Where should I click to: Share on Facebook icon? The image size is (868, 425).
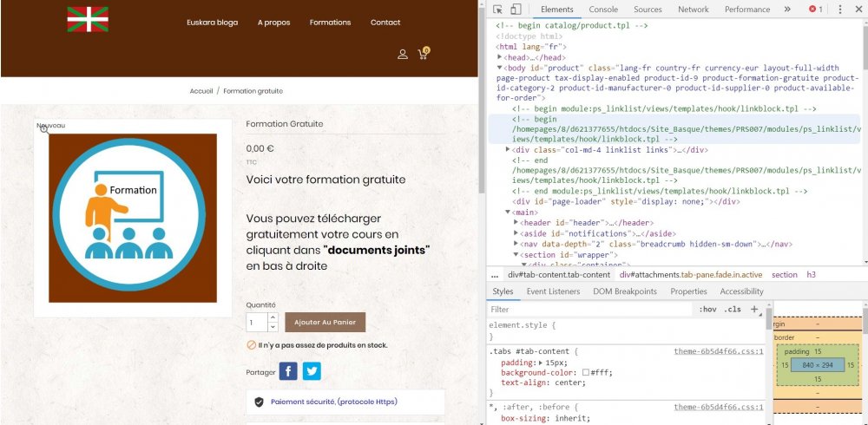pos(288,370)
